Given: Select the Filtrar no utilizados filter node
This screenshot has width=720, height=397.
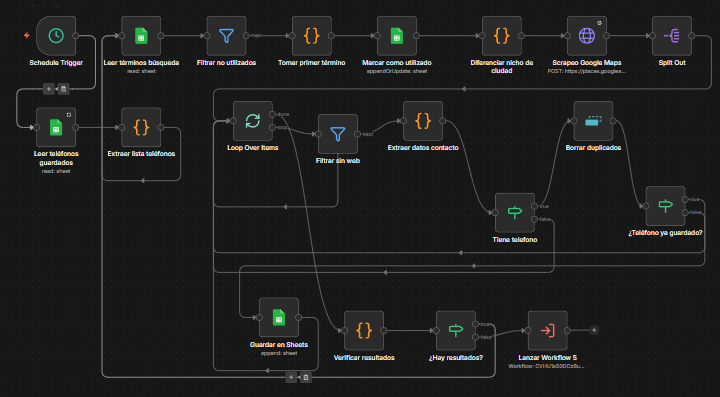Looking at the screenshot, I should coord(226,36).
